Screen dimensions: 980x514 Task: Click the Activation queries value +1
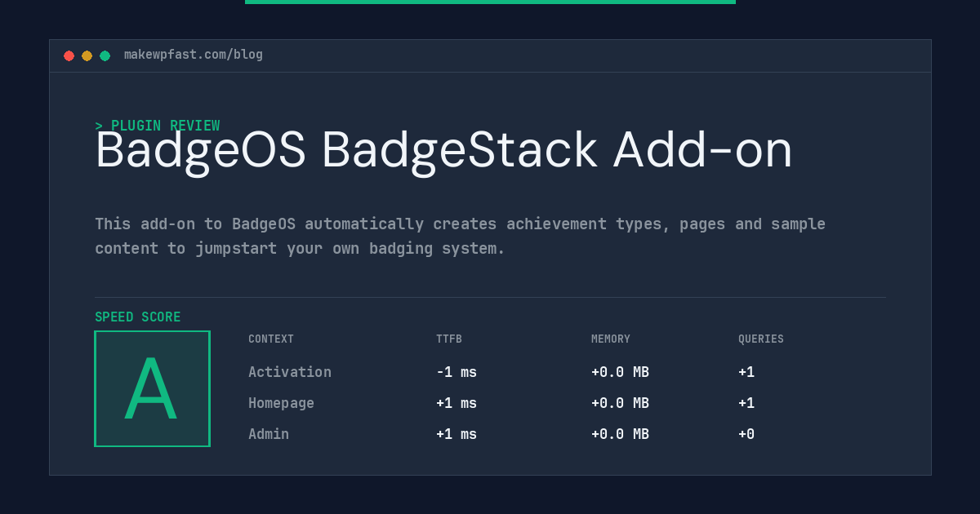pyautogui.click(x=746, y=372)
